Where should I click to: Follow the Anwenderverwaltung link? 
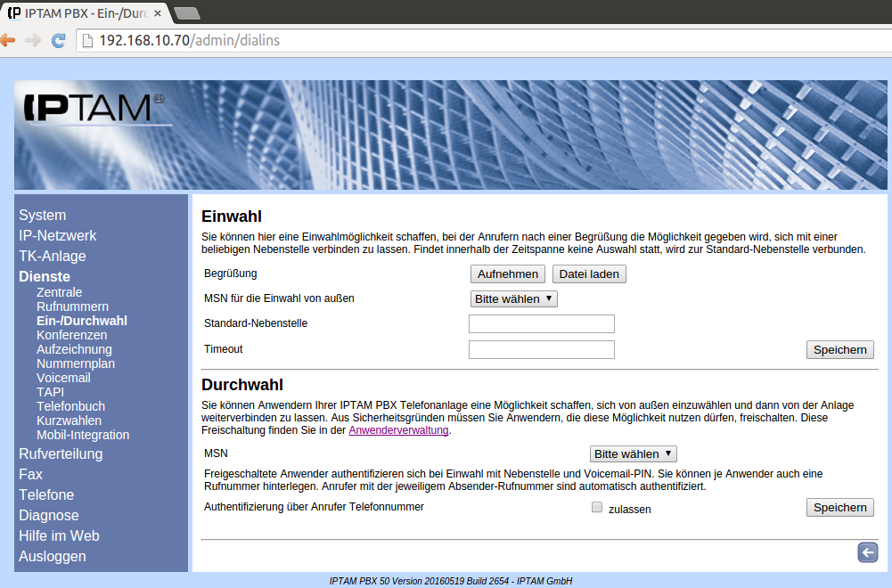click(x=398, y=430)
